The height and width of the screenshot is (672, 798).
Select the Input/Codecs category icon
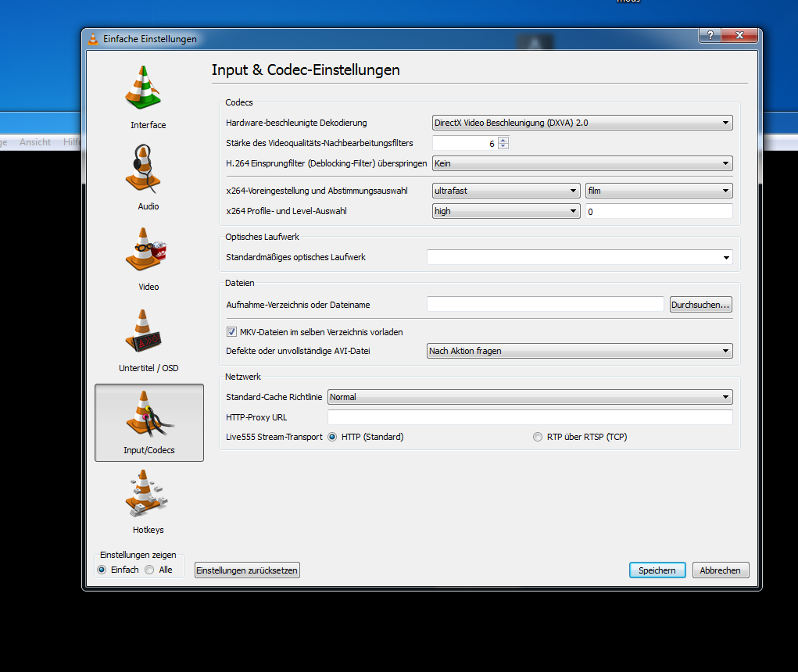(149, 422)
